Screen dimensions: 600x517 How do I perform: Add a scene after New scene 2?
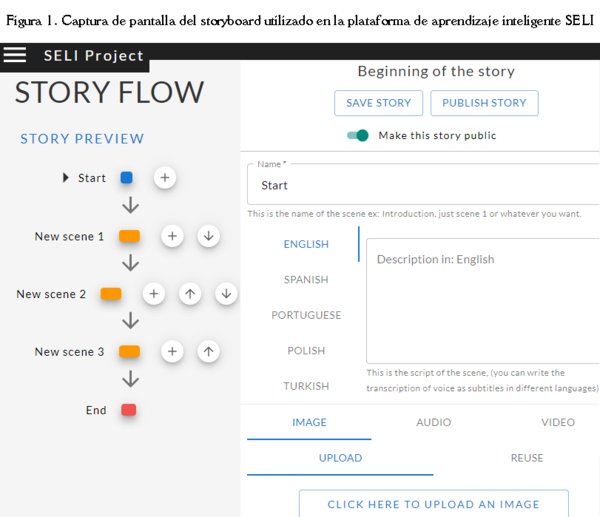153,294
